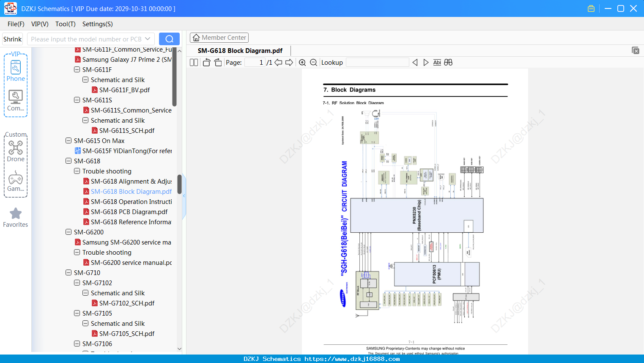644x363 pixels.
Task: Click the Shrink button
Action: click(x=13, y=39)
